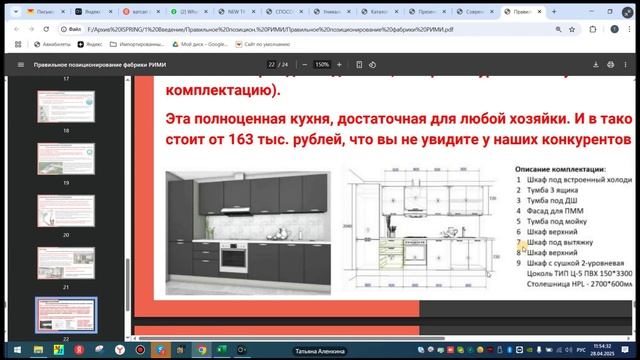Viewport: 640px width, 360px height.
Task: Open the Windows Start menu
Action: click(17, 350)
